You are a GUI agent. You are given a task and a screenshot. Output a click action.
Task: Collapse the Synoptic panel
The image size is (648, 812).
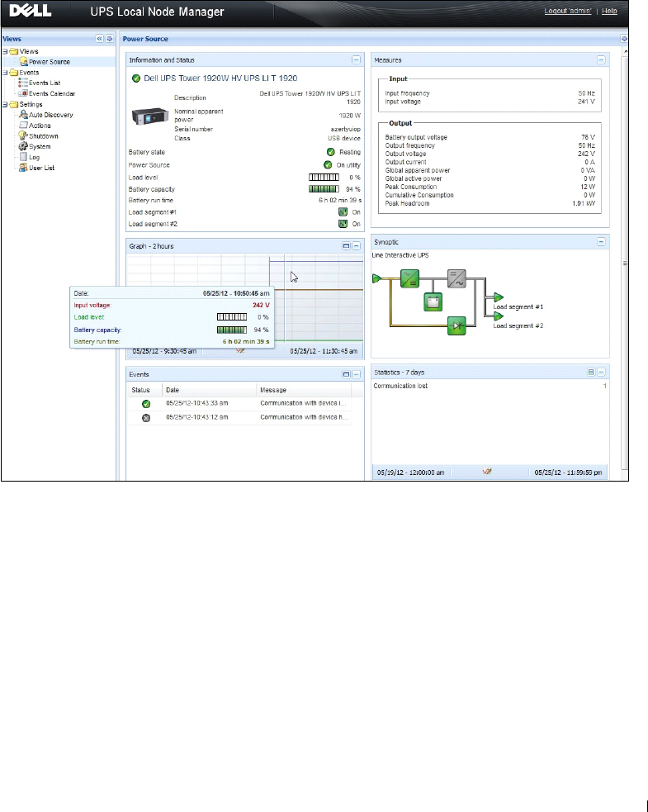click(x=601, y=242)
